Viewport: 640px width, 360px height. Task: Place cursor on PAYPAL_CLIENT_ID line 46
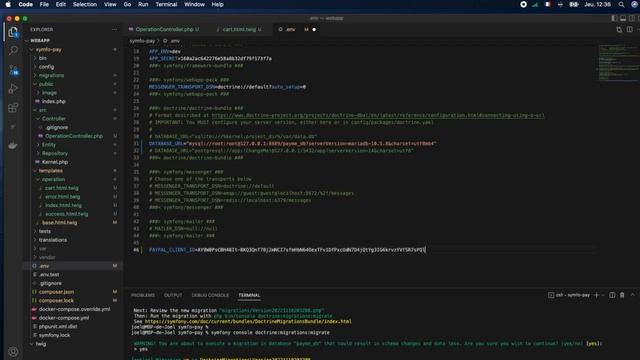tap(287, 249)
